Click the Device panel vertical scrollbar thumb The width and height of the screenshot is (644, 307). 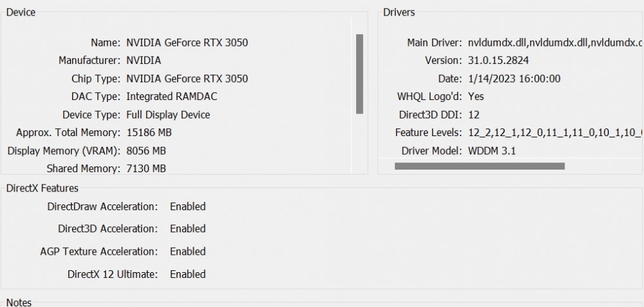click(x=359, y=74)
